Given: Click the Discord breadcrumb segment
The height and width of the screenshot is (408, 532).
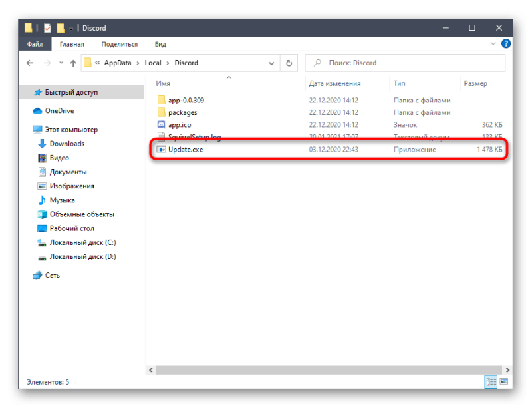Looking at the screenshot, I should (186, 63).
